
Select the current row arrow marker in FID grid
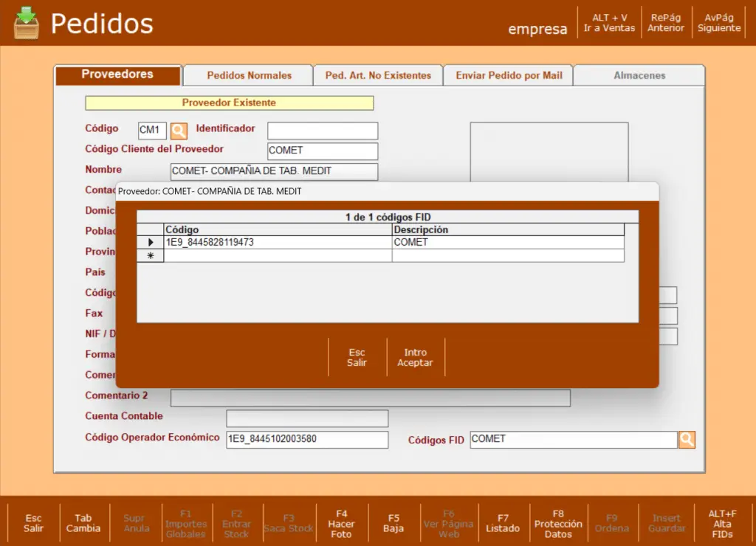point(151,243)
